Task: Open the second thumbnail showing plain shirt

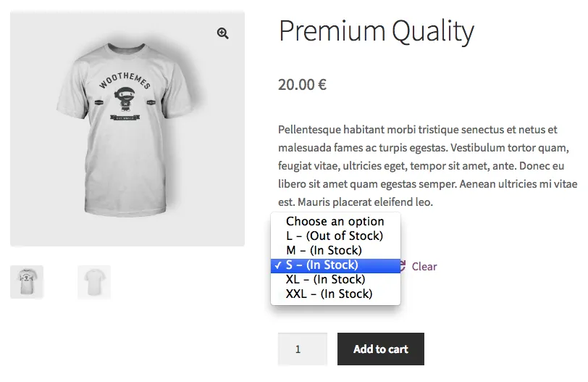Action: (94, 282)
